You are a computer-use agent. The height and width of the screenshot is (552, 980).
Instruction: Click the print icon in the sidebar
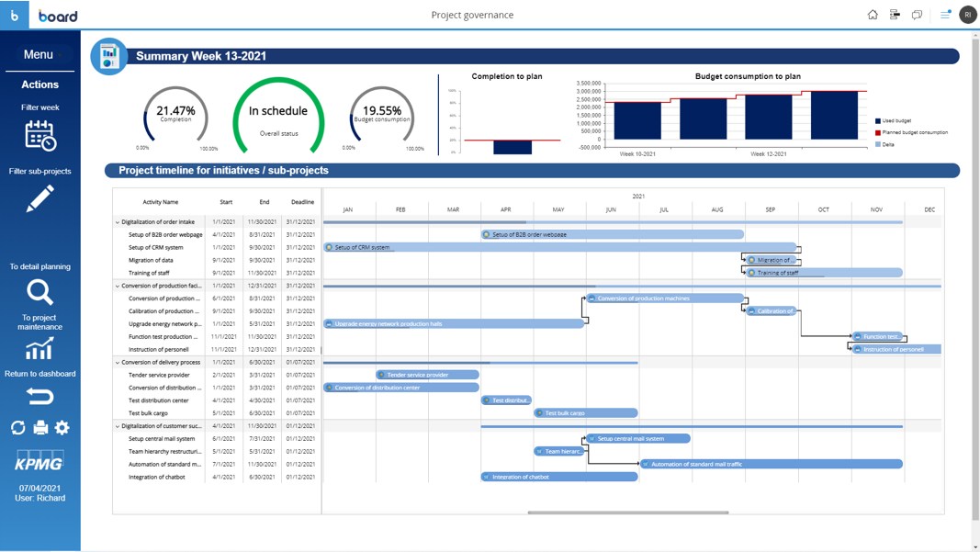[40, 428]
